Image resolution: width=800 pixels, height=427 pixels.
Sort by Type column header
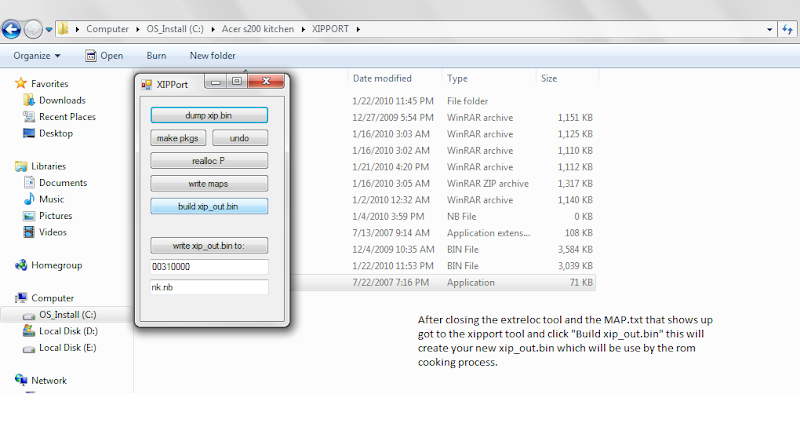click(x=458, y=79)
